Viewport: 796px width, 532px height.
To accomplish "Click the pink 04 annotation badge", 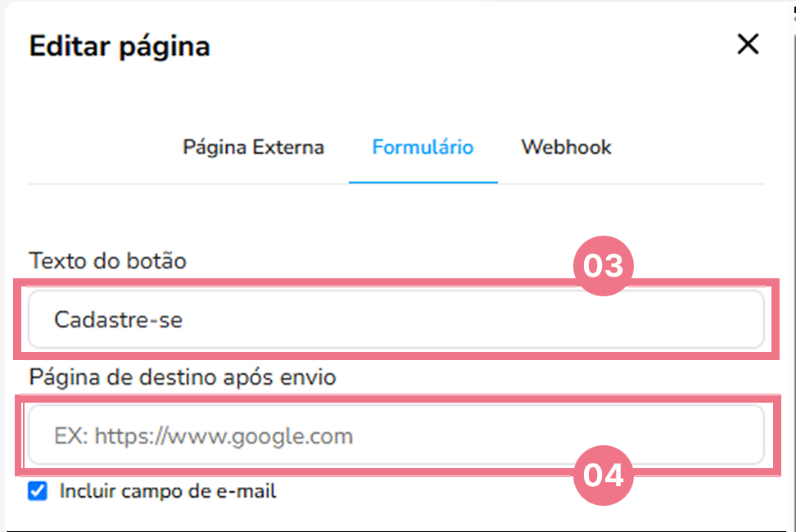I will coord(604,475).
